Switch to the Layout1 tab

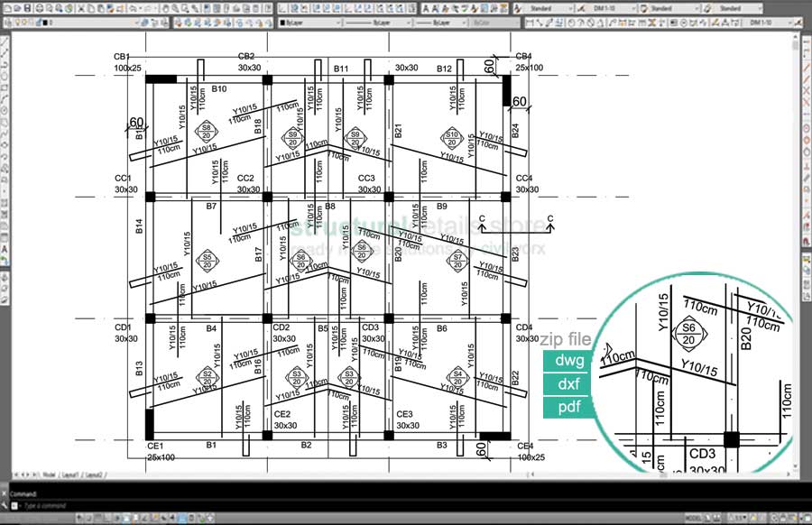coord(70,474)
